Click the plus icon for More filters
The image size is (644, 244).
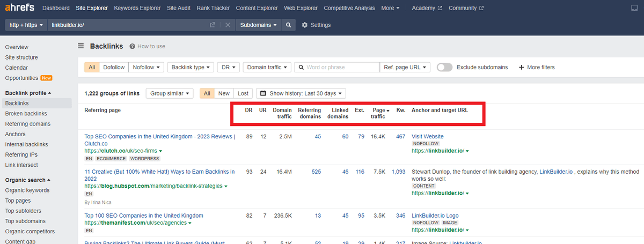pyautogui.click(x=521, y=68)
